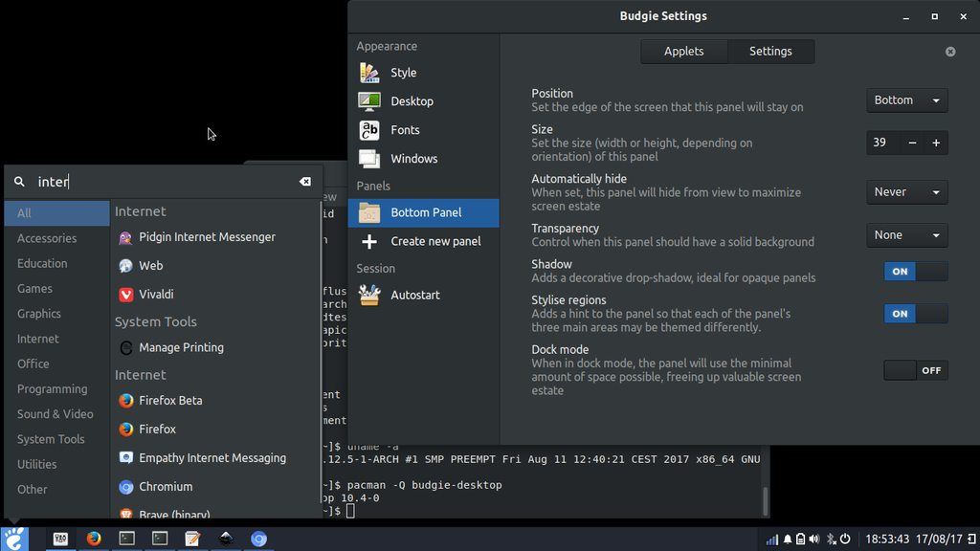
Task: Click the Bluetooth icon in system tray
Action: pyautogui.click(x=831, y=539)
